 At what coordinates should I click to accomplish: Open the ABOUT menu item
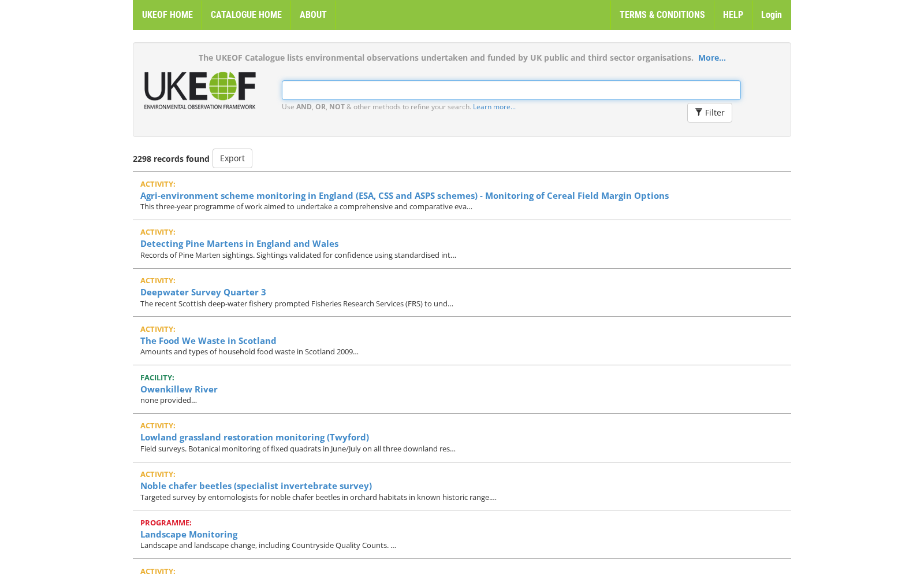pyautogui.click(x=313, y=15)
